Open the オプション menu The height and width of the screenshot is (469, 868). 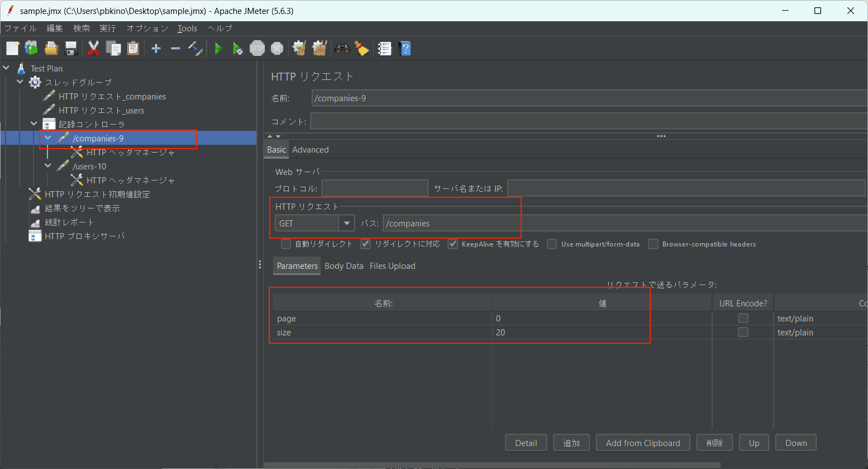pyautogui.click(x=147, y=29)
